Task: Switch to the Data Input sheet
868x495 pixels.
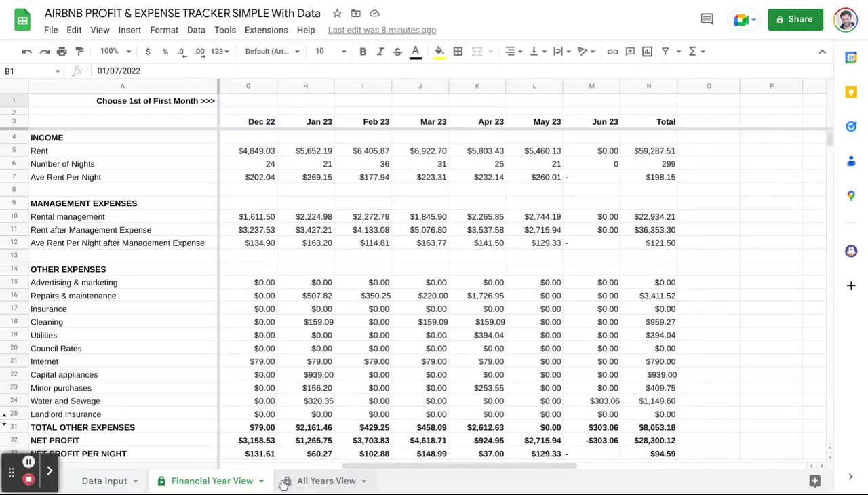Action: 104,481
